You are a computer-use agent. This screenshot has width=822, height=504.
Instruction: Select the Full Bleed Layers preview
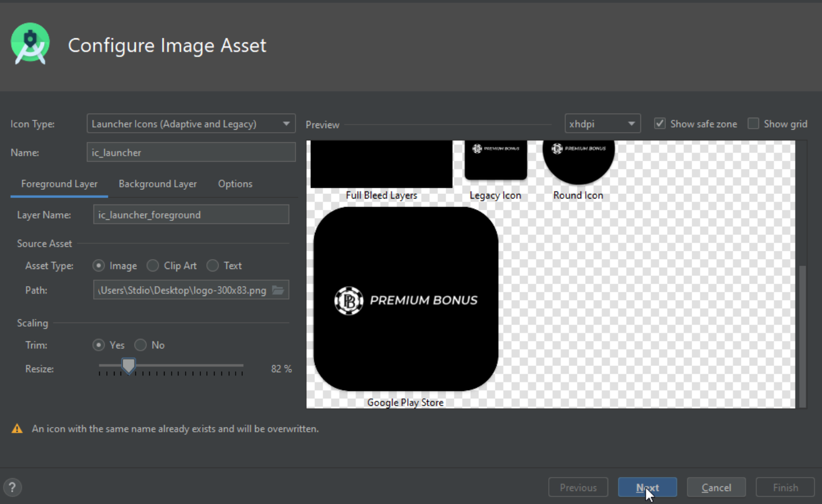pyautogui.click(x=381, y=164)
